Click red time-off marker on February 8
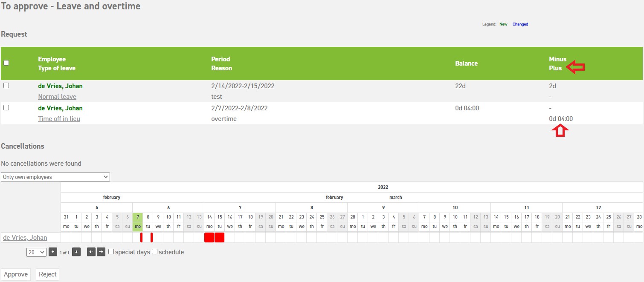 click(151, 237)
